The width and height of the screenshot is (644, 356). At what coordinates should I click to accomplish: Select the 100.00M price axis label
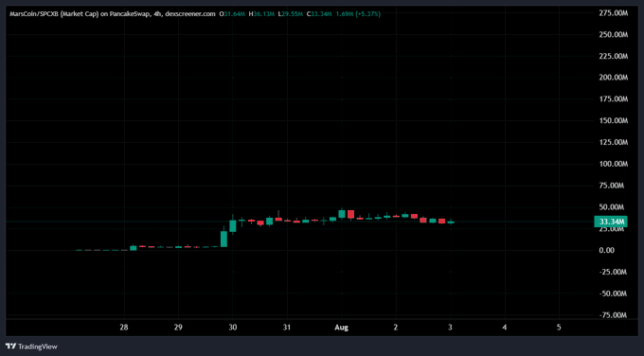point(613,164)
